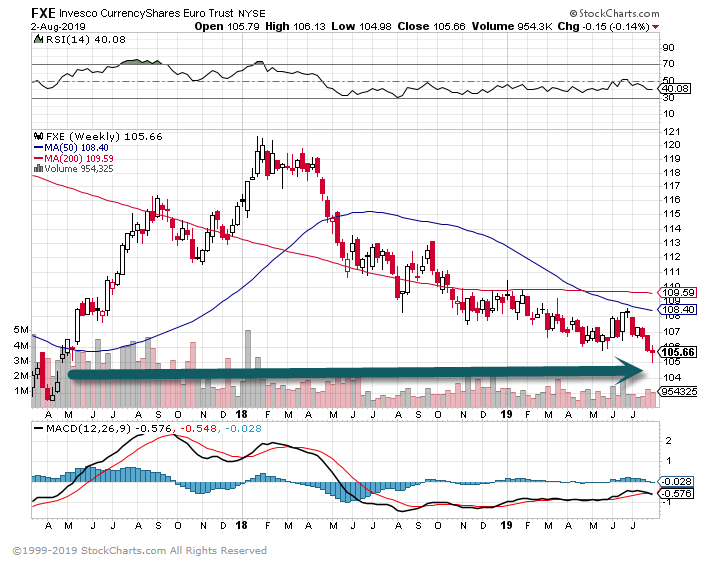Click the 40.08 RSI value tag
The image size is (723, 562).
[675, 89]
